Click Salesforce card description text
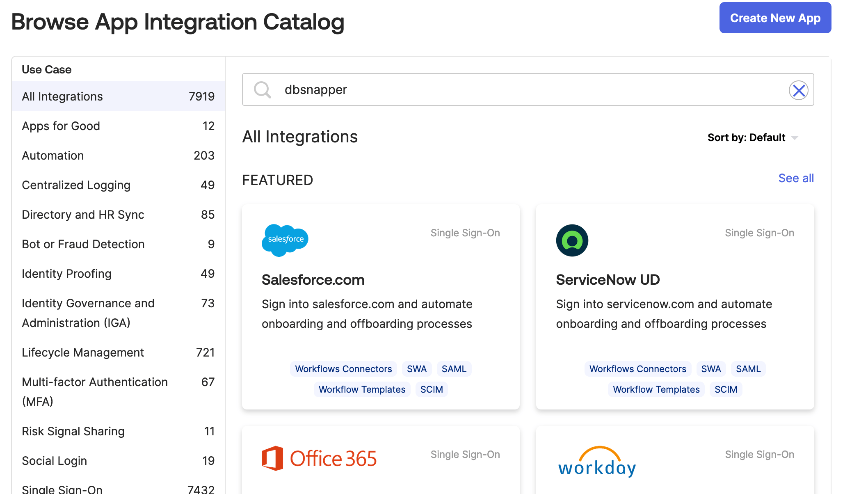The width and height of the screenshot is (868, 494). 367,314
